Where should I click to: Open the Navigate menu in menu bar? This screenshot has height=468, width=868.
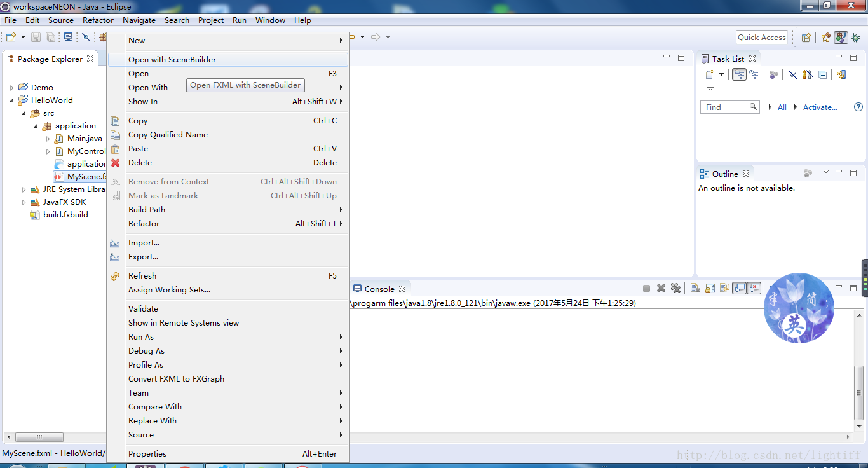click(139, 20)
